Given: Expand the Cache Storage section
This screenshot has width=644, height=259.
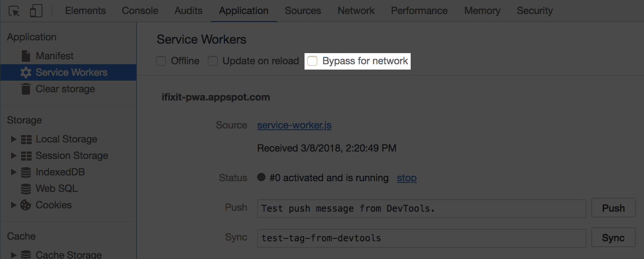Looking at the screenshot, I should 13,254.
